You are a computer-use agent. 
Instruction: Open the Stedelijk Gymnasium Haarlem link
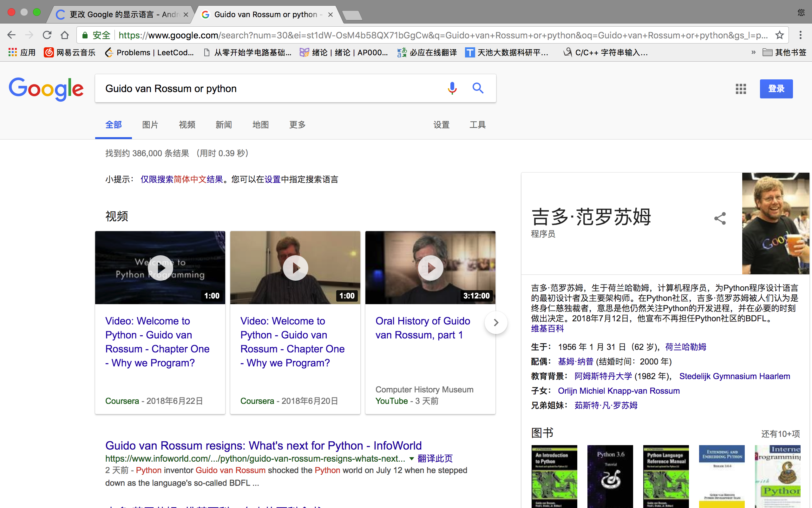click(735, 376)
